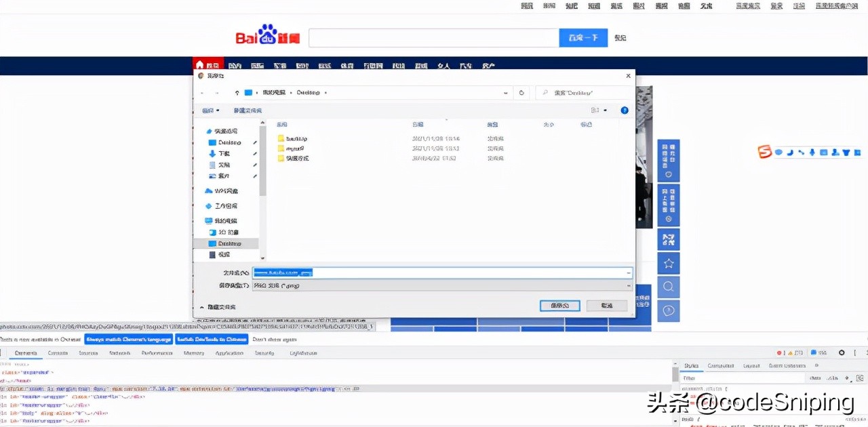Switch to the Console tab in DevTools
The width and height of the screenshot is (868, 427).
click(x=58, y=353)
